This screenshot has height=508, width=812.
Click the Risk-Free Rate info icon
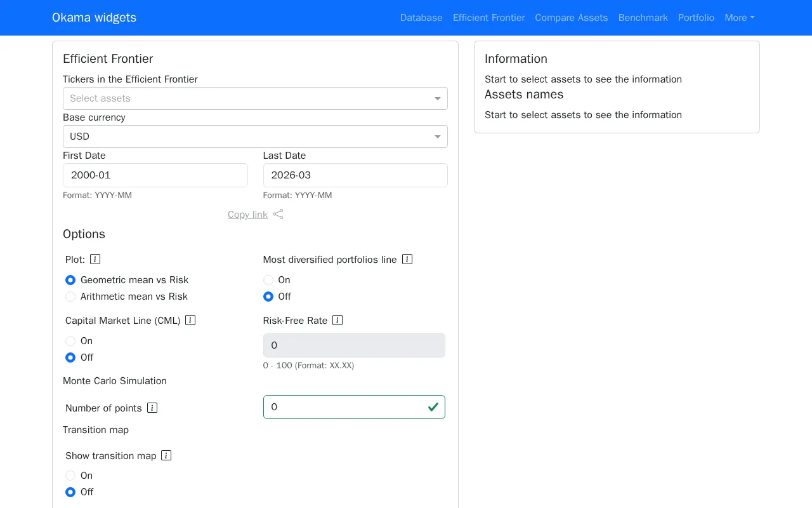(x=337, y=320)
